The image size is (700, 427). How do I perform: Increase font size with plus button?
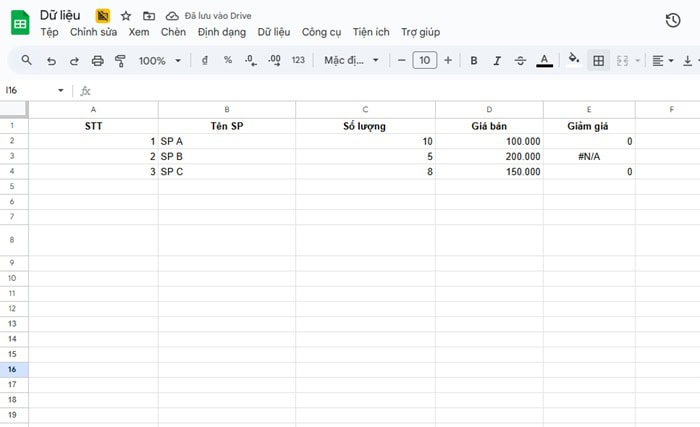(447, 61)
